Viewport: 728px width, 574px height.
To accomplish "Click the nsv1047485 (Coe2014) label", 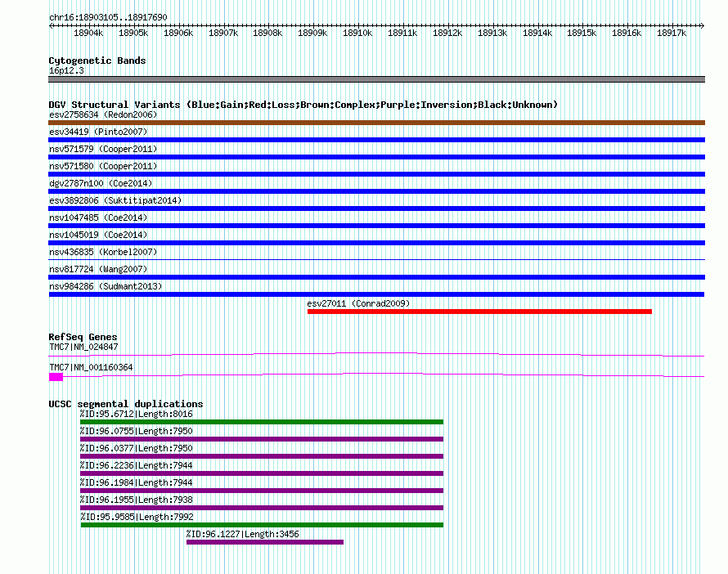I will pos(98,217).
